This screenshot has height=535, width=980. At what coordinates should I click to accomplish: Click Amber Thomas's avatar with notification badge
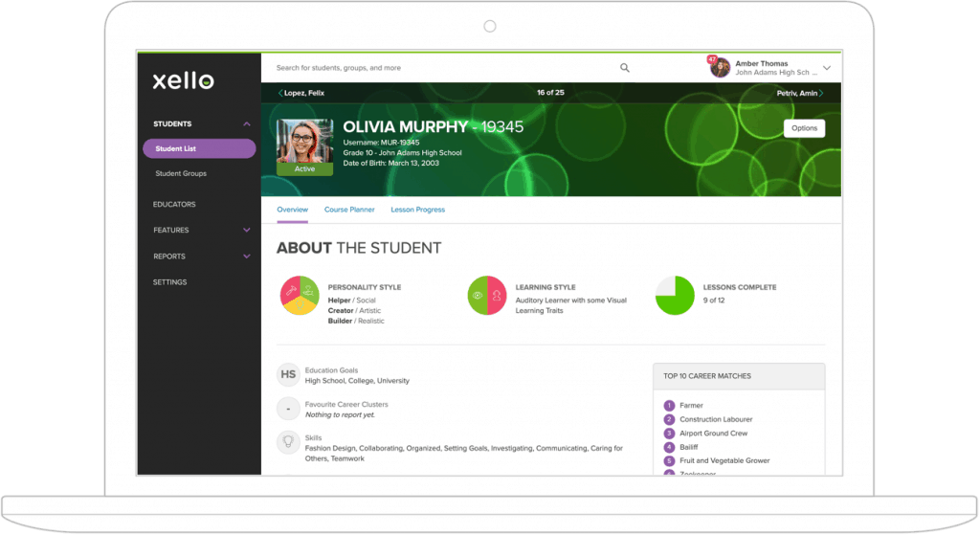pyautogui.click(x=720, y=68)
